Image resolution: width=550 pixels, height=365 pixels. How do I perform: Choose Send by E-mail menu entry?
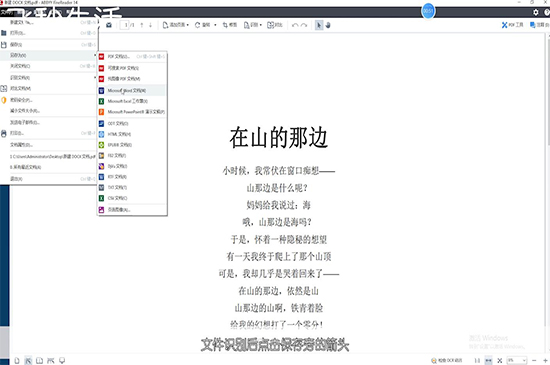[x=49, y=122]
